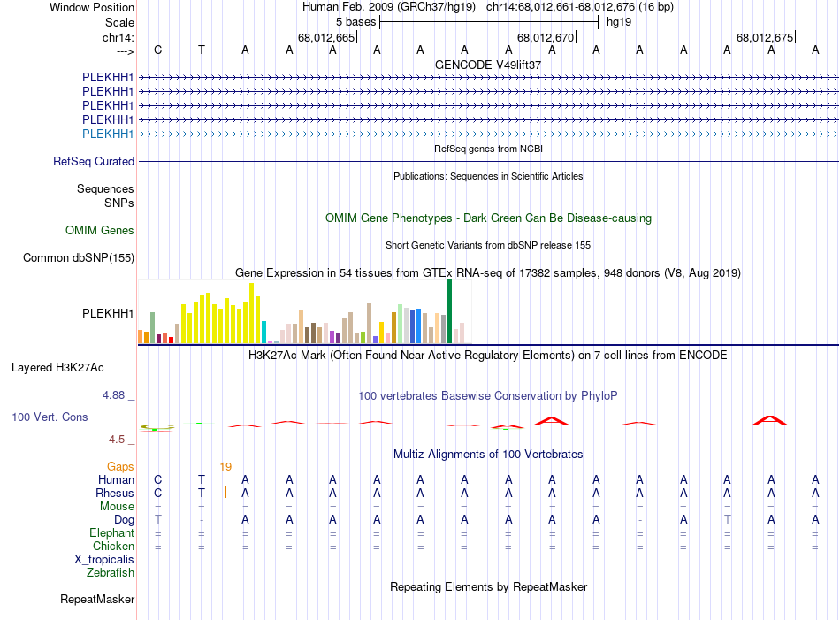Open the RepeatMasker track label
This screenshot has height=620, width=840.
(97, 599)
